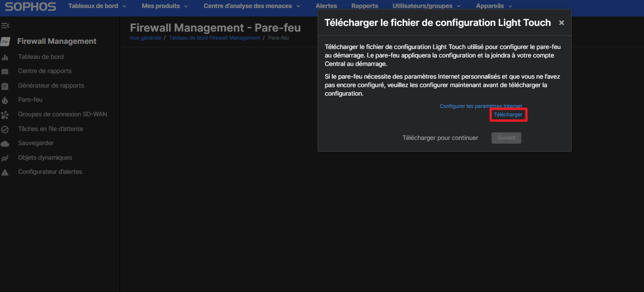Open the Rapports top menu item
Screen dimensions: 644x292
(365, 6)
